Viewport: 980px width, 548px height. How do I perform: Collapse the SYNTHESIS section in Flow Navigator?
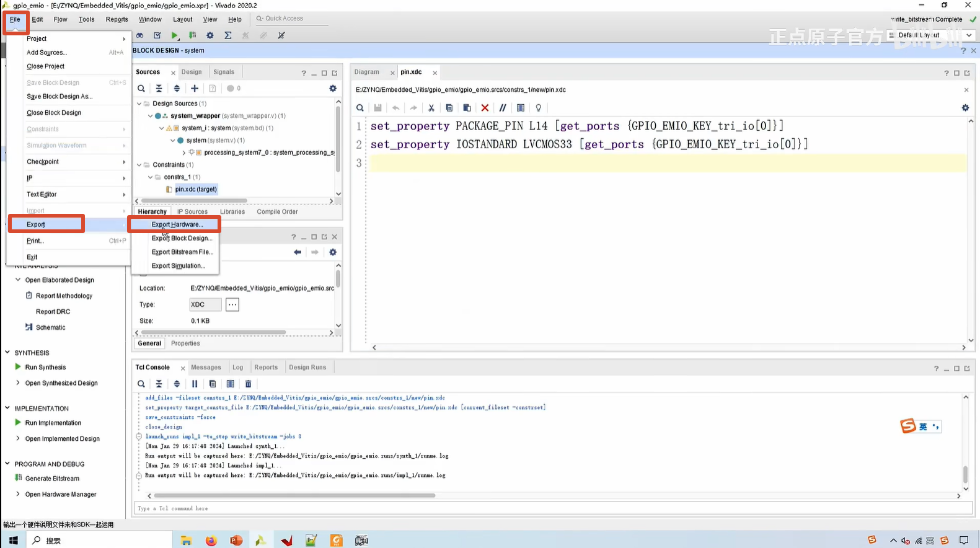(x=7, y=353)
